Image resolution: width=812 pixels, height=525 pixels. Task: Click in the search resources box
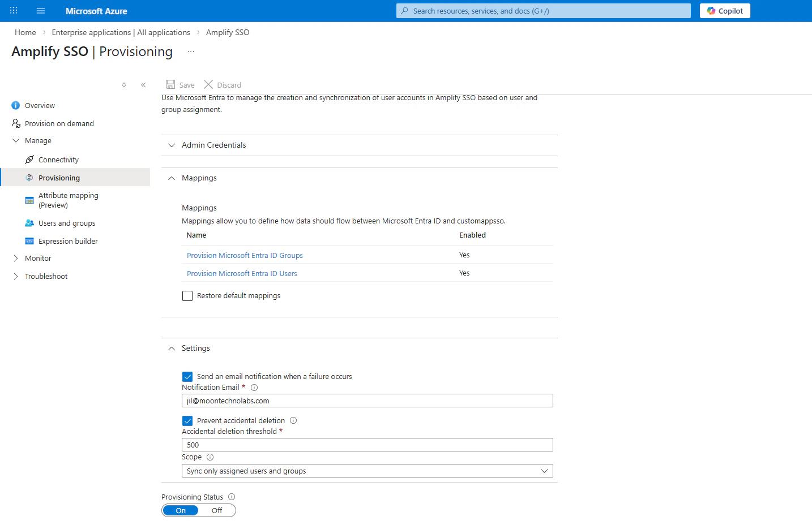click(544, 11)
